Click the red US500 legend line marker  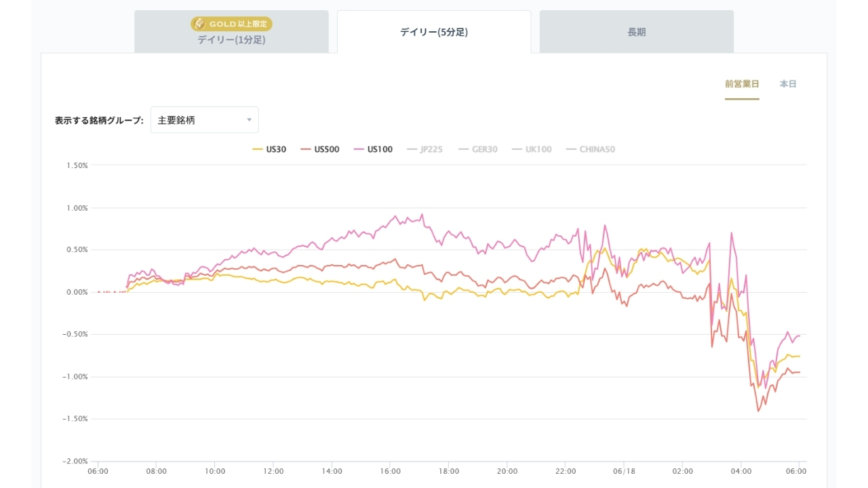tap(306, 149)
